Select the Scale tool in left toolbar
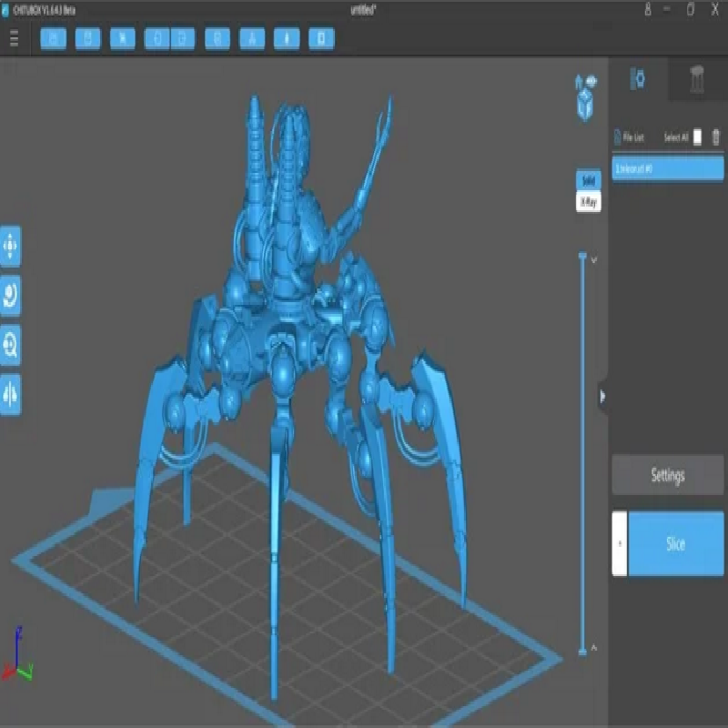The height and width of the screenshot is (728, 728). point(10,346)
